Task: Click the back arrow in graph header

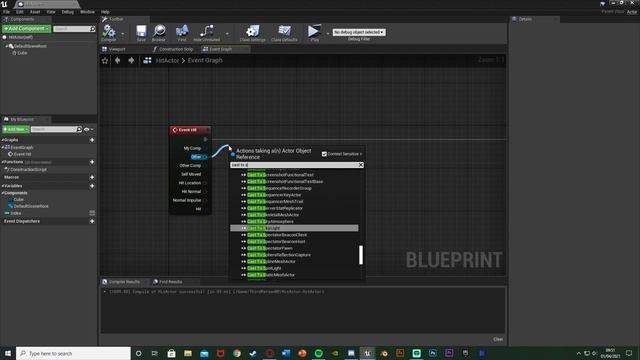Action: coord(118,60)
